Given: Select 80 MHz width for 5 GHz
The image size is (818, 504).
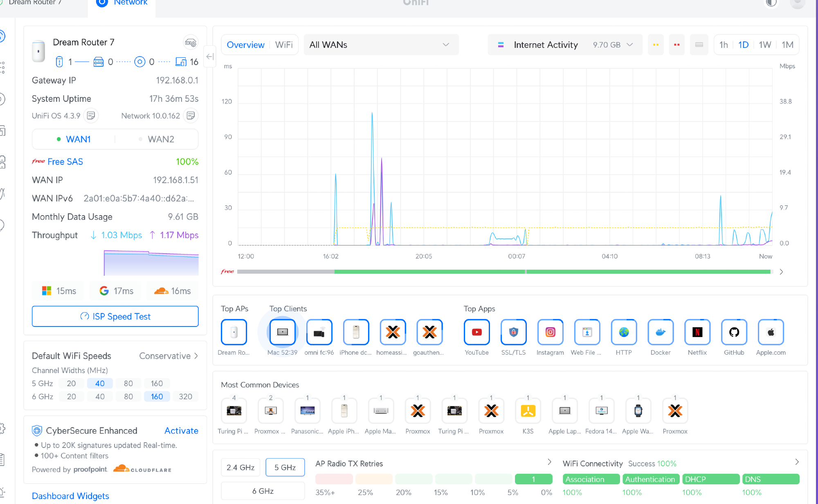Looking at the screenshot, I should point(128,383).
